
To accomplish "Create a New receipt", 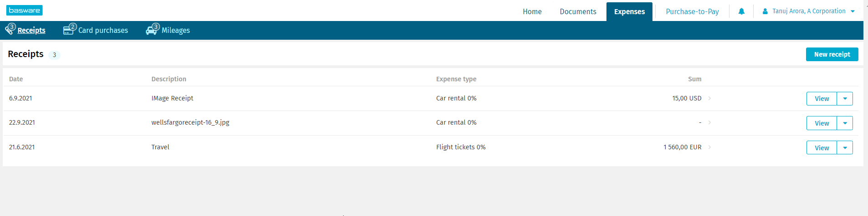I will [832, 54].
